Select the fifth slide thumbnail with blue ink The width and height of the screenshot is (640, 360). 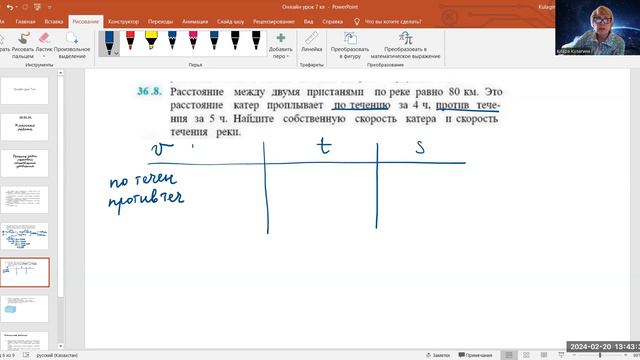(24, 236)
